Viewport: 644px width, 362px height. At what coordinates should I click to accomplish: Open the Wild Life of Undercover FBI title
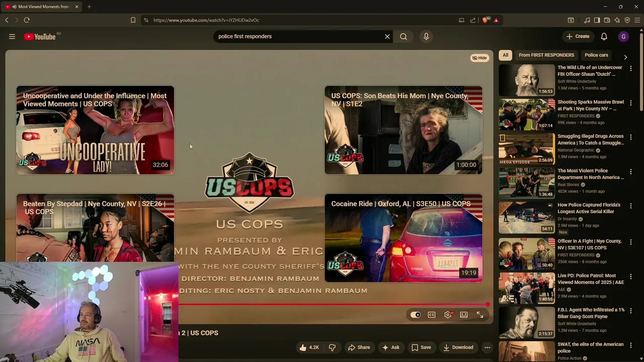click(590, 71)
